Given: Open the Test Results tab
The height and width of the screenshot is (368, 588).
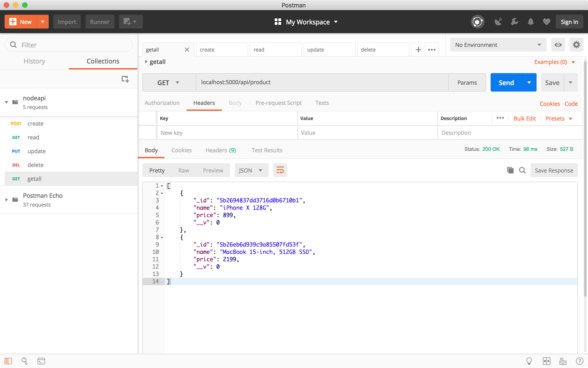Looking at the screenshot, I should pos(267,150).
